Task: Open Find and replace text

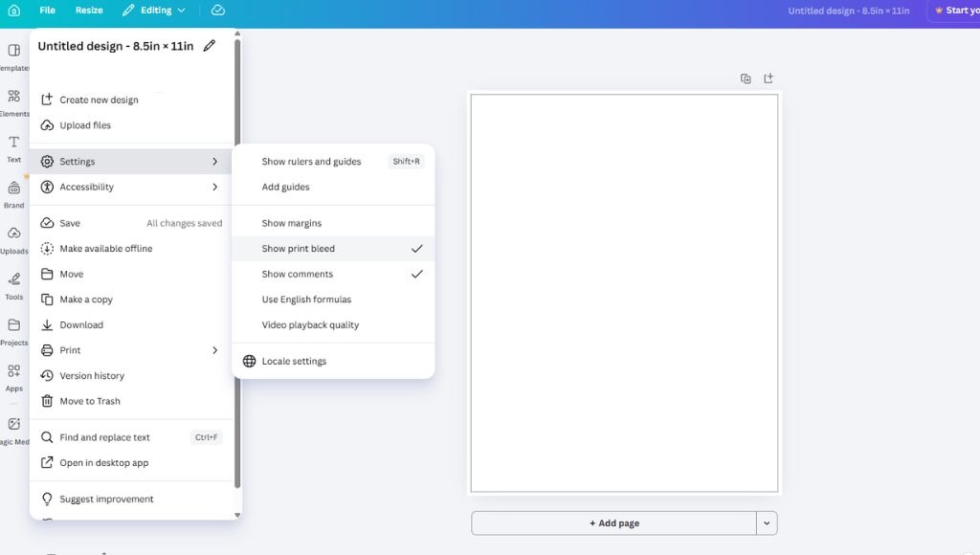Action: (131, 437)
